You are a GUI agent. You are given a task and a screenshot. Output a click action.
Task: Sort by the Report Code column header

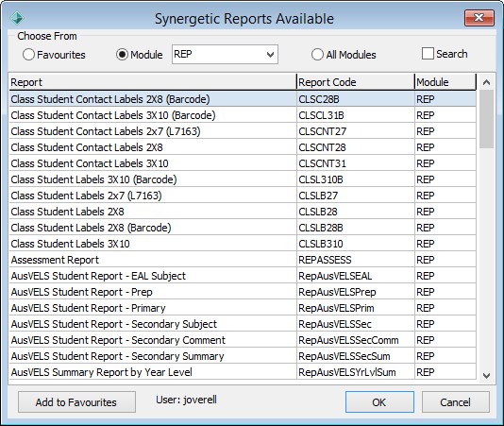(356, 82)
